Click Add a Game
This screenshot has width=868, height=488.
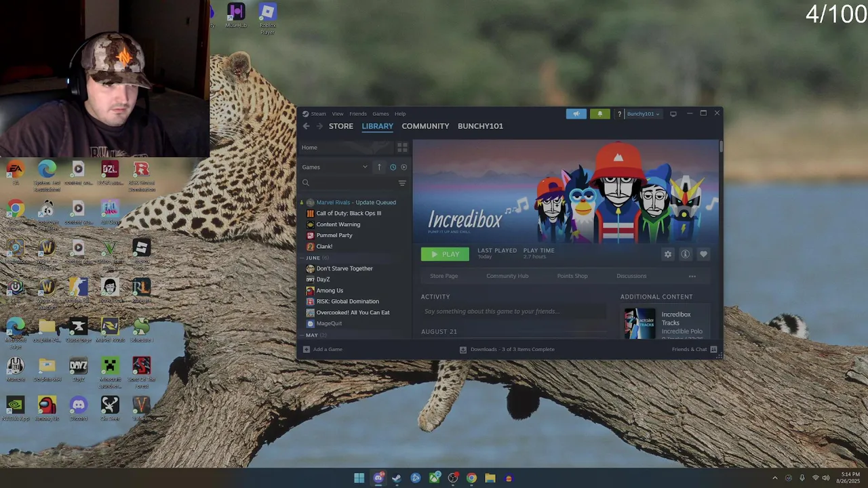click(323, 349)
